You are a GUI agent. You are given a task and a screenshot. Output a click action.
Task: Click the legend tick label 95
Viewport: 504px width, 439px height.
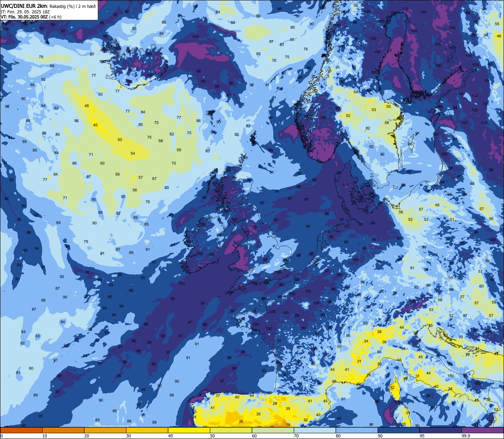422,436
